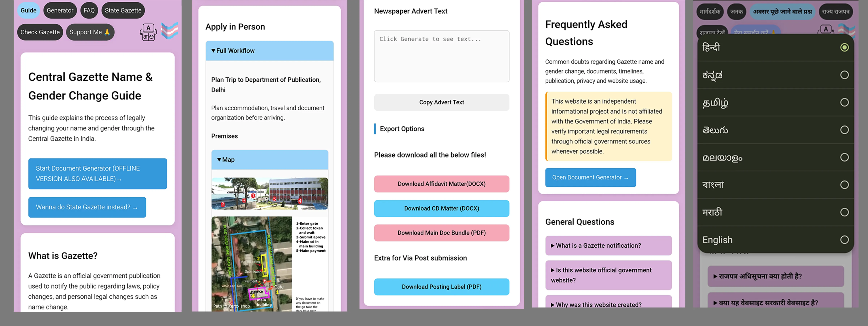The width and height of the screenshot is (868, 326).
Task: Click the 'Central Gazette Name & Gender Change Guide' heading
Action: [x=90, y=86]
